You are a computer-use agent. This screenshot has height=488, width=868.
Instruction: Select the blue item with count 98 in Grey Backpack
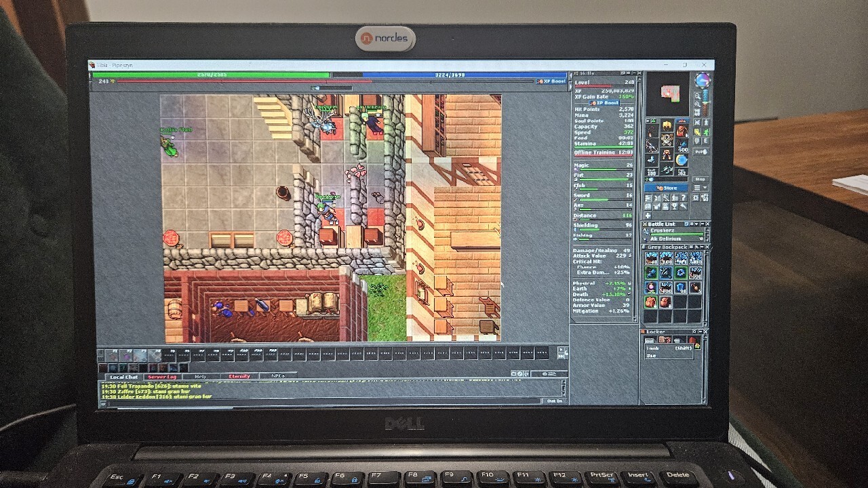681,288
